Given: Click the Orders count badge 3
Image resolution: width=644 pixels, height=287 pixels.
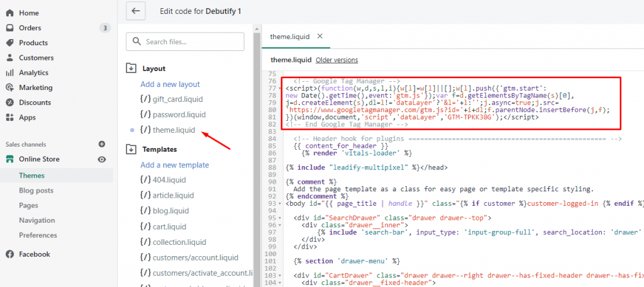Looking at the screenshot, I should [105, 28].
